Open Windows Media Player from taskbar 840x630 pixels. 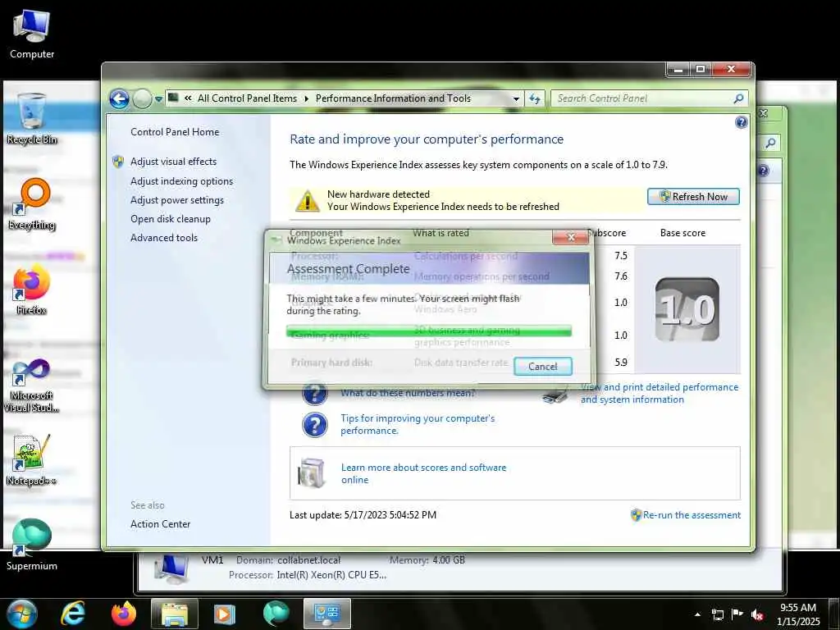[x=225, y=614]
